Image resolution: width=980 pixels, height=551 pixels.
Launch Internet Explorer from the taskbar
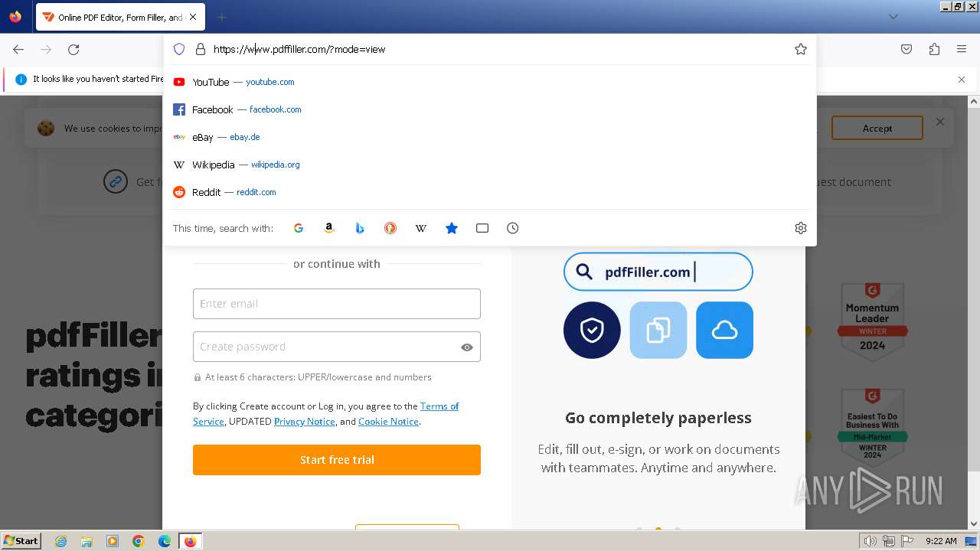tap(61, 541)
